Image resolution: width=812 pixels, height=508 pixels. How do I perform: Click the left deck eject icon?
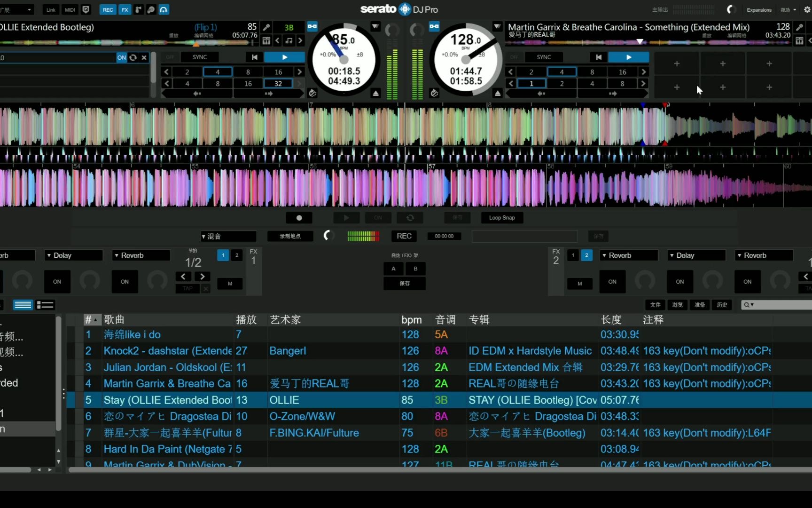click(x=375, y=93)
